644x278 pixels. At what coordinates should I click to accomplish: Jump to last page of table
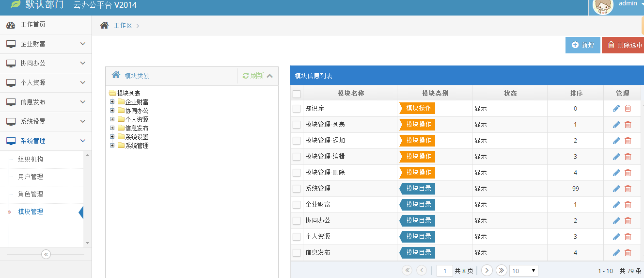[x=502, y=270]
